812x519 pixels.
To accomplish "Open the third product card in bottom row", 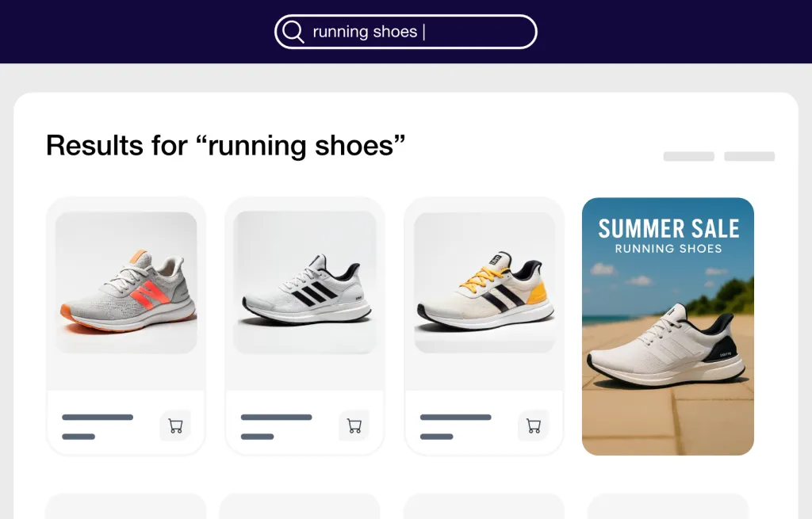I will tap(484, 506).
